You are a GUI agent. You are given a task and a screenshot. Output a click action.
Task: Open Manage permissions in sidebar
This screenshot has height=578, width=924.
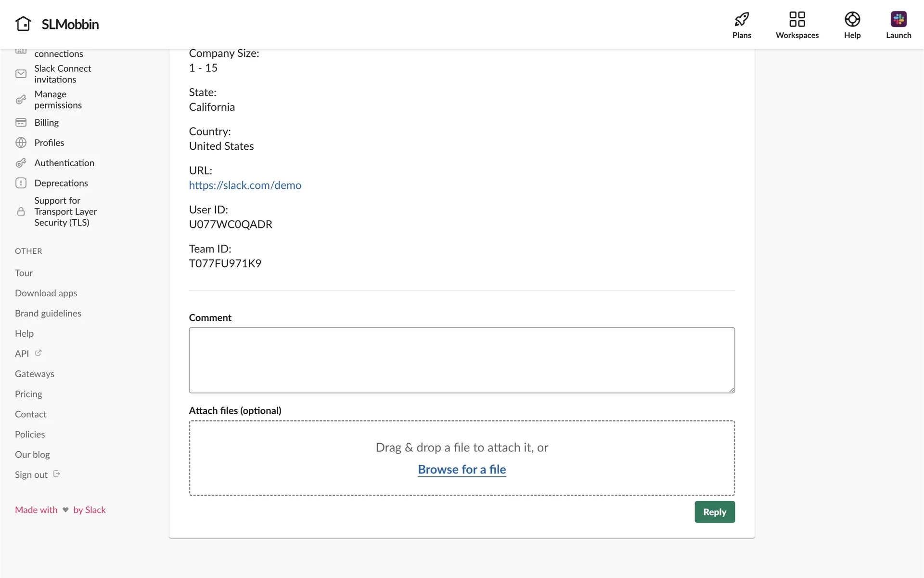[x=58, y=100]
